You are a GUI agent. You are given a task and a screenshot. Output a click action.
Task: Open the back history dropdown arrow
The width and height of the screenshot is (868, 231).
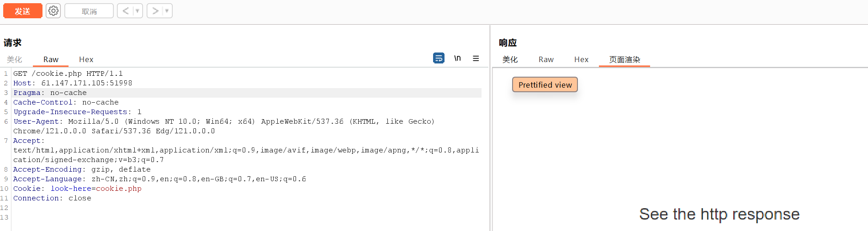137,11
